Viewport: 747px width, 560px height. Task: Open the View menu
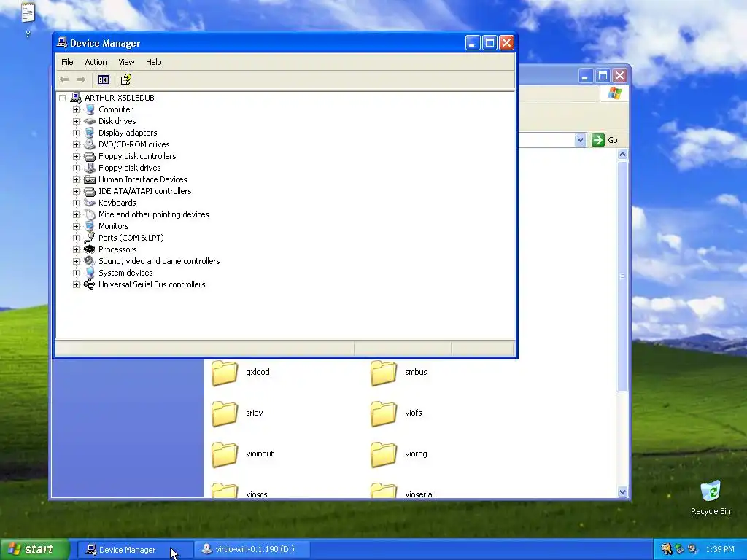126,62
